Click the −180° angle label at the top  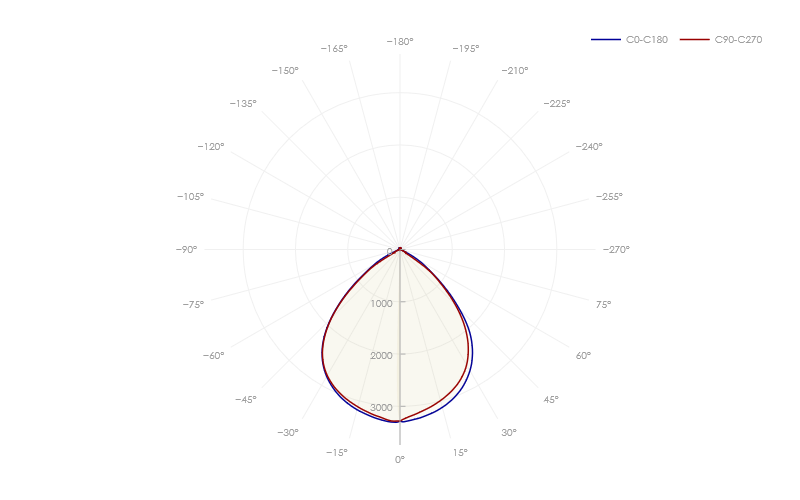400,41
